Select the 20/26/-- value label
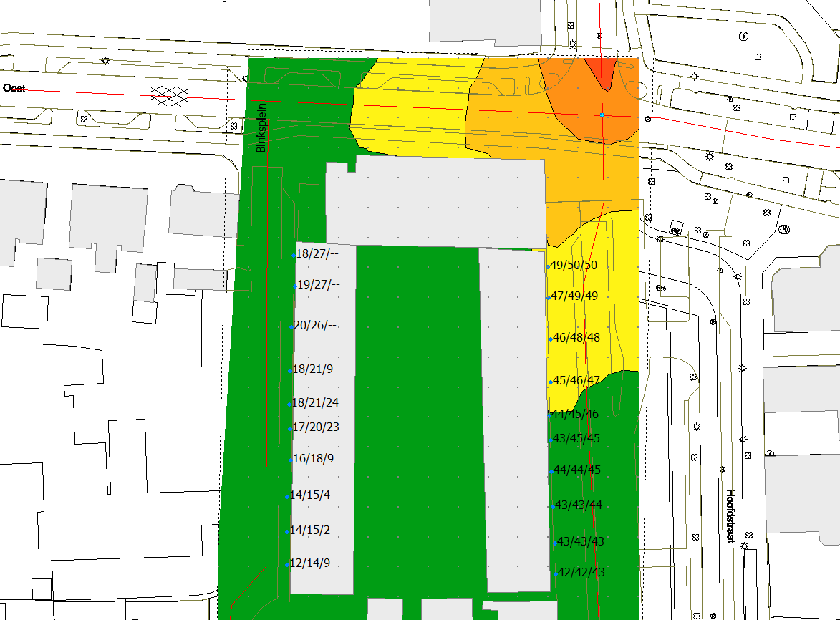 point(315,325)
